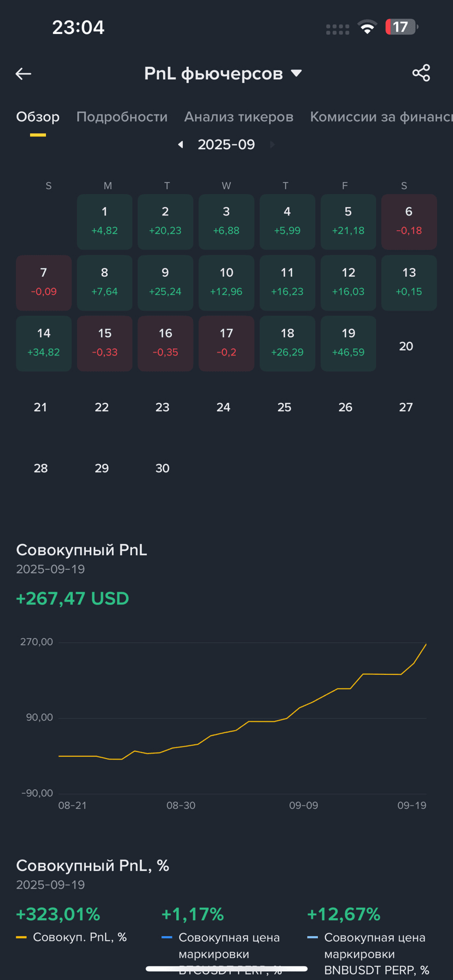Screen dimensions: 453x980
Task: Tap the battery indicator icon
Action: coord(401,27)
